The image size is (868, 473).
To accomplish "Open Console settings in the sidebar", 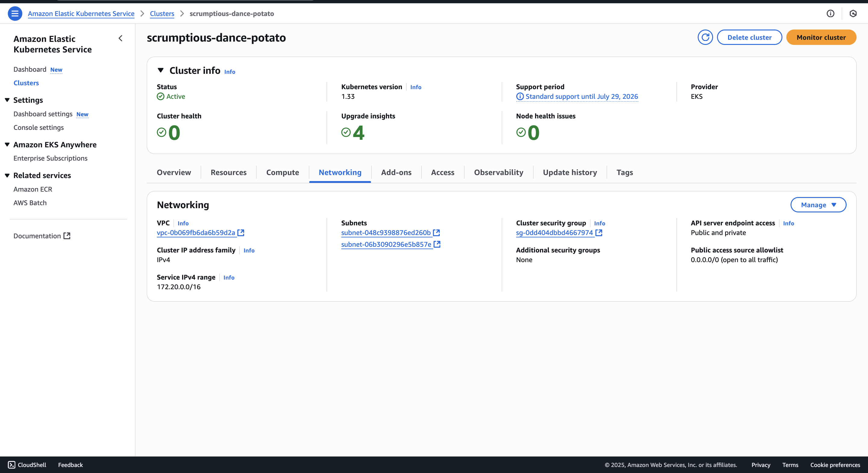I will pos(38,127).
